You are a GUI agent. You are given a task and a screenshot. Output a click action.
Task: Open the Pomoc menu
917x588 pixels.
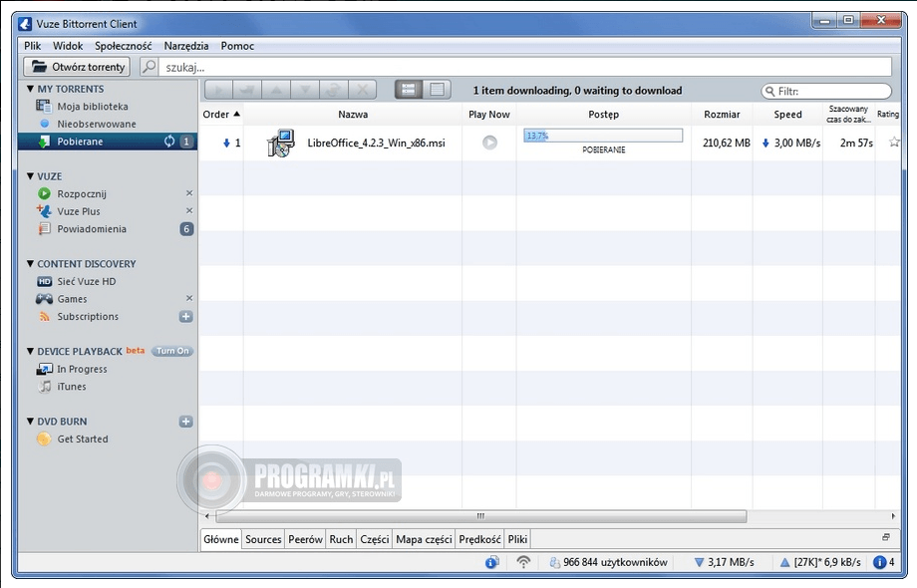(x=237, y=46)
